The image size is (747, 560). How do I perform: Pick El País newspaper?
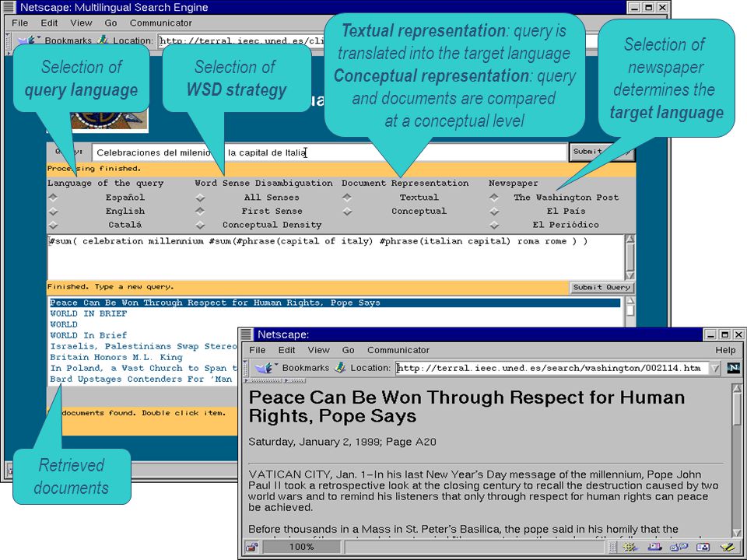[x=494, y=211]
